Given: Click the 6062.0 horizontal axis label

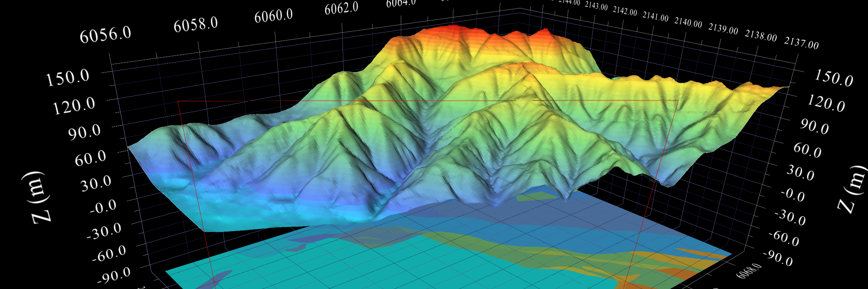Looking at the screenshot, I should tap(341, 8).
